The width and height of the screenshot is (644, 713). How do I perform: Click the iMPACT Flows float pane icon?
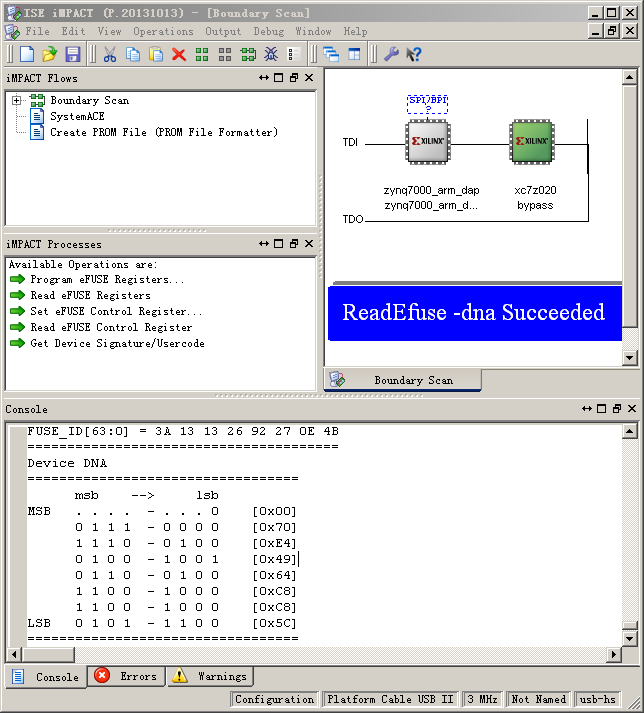pyautogui.click(x=294, y=78)
